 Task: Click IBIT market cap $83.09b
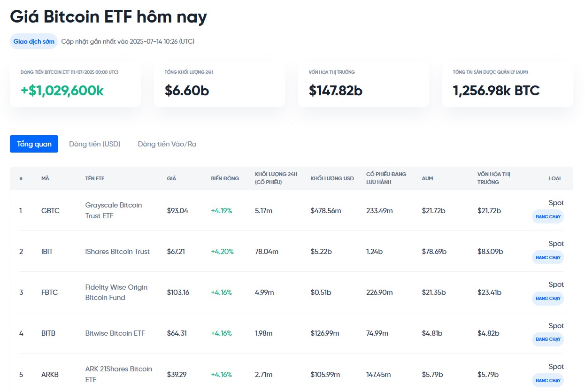click(491, 252)
